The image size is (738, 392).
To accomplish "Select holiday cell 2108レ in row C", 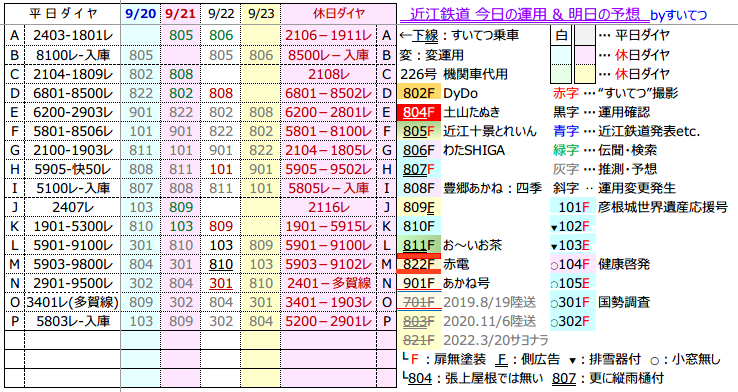I will 329,74.
